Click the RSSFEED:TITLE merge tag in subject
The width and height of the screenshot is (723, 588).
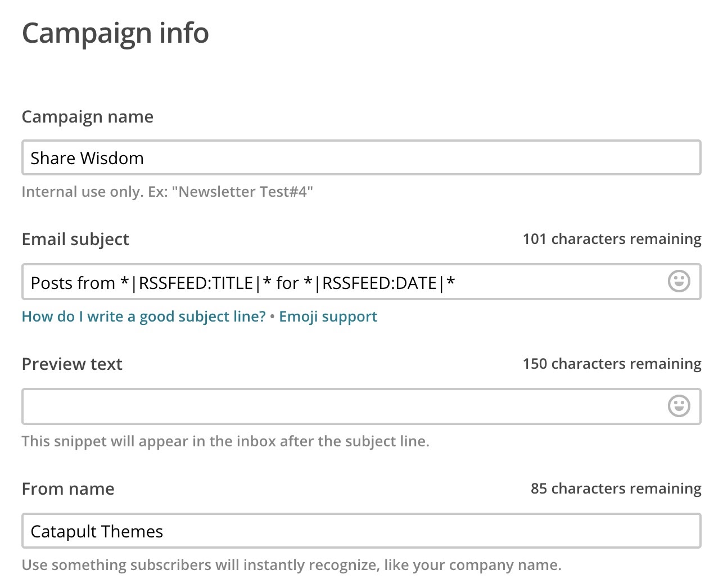point(196,283)
